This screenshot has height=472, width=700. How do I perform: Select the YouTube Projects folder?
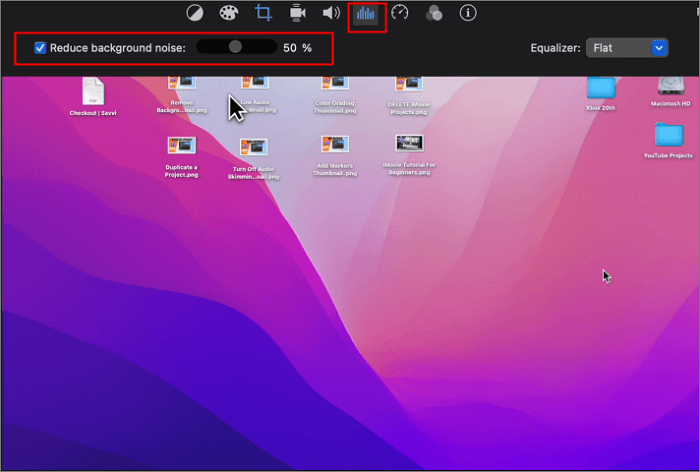pos(668,135)
